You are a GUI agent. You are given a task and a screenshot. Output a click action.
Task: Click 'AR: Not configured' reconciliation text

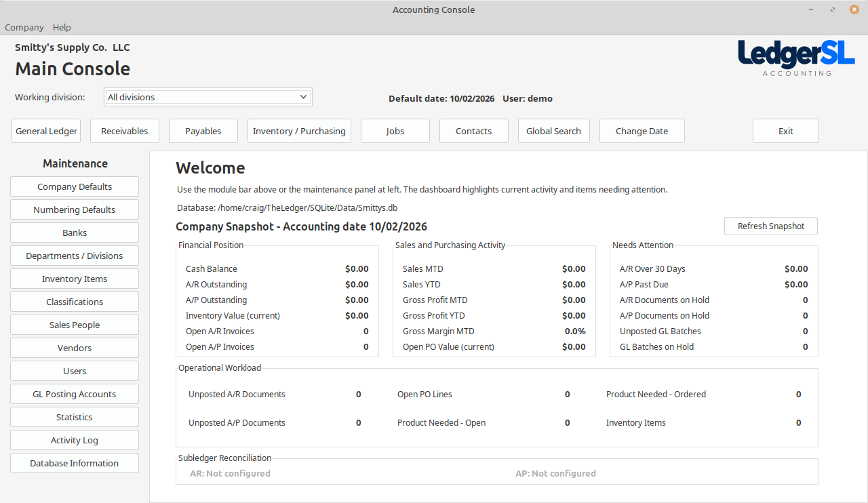tap(230, 474)
